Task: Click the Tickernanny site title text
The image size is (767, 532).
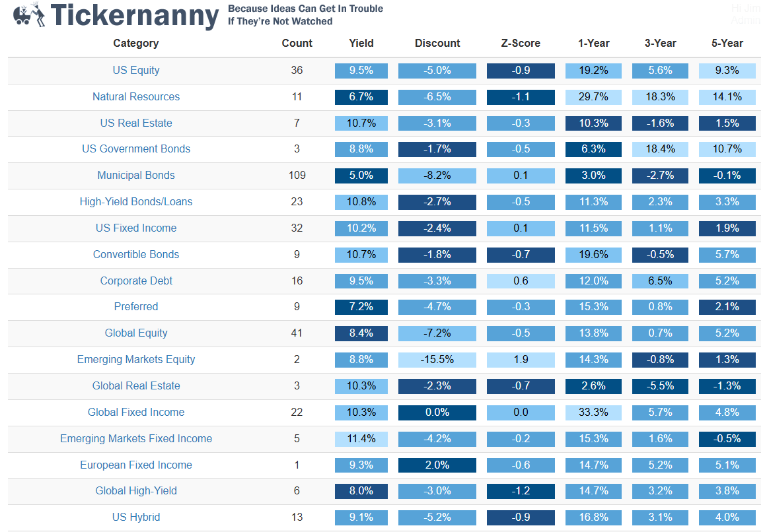Action: click(x=134, y=16)
